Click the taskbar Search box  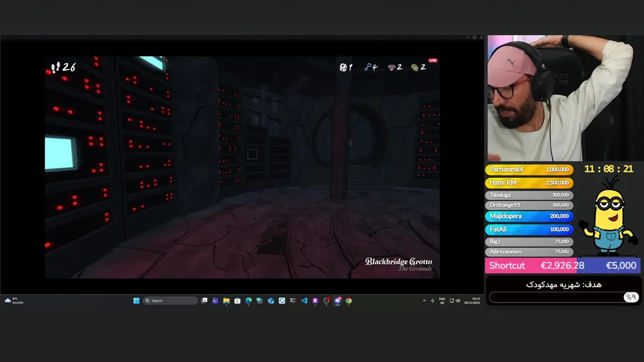point(171,301)
